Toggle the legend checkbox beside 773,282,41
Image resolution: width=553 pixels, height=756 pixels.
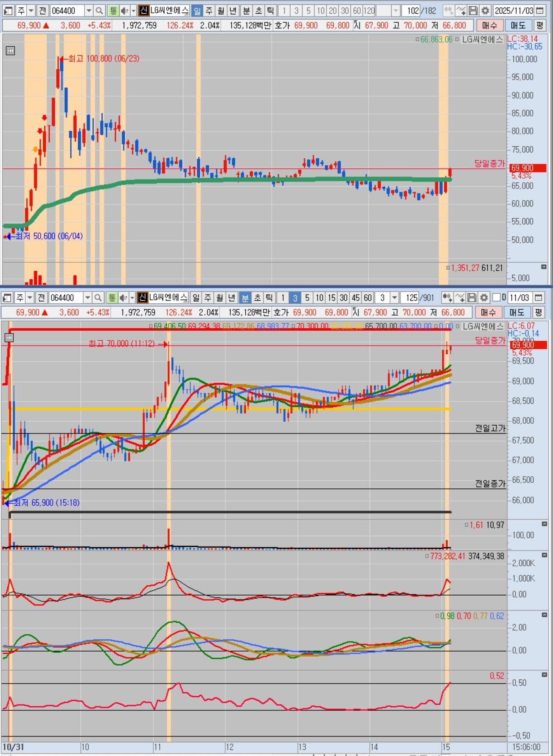[x=427, y=556]
